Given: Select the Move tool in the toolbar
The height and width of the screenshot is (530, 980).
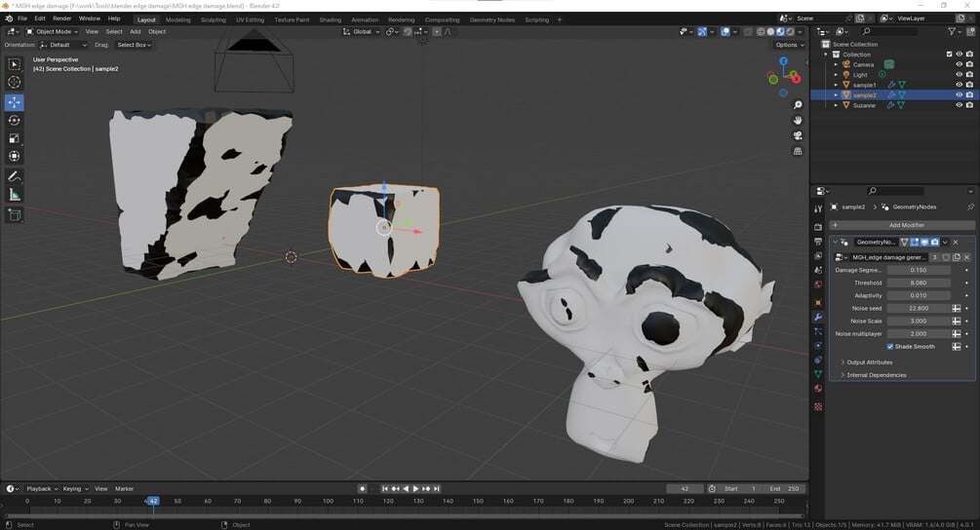Looking at the screenshot, I should point(14,101).
